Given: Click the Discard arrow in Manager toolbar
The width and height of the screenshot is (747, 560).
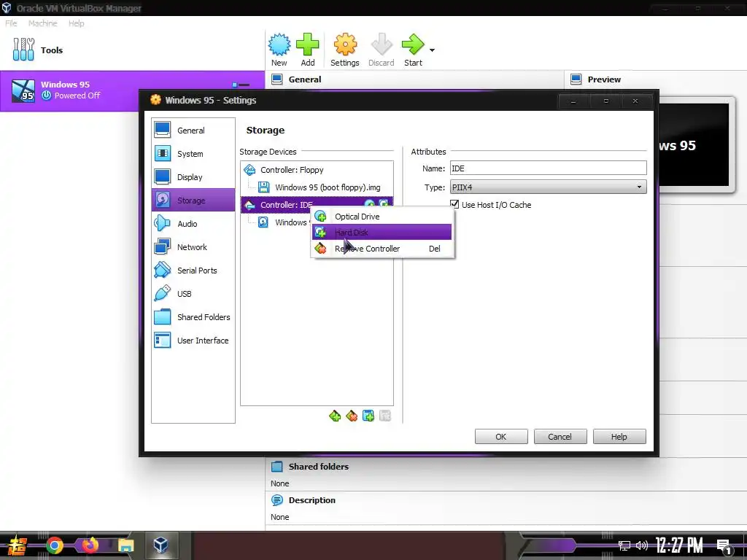Looking at the screenshot, I should [x=381, y=50].
